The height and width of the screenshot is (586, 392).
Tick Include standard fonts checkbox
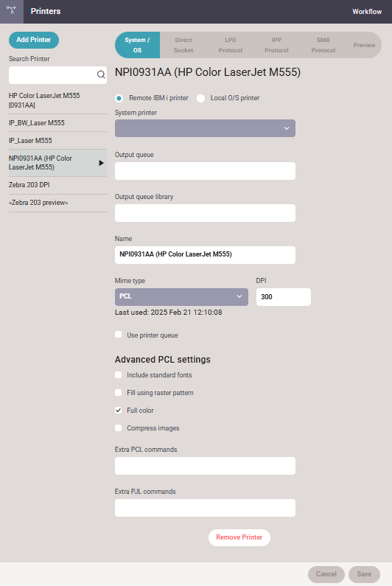(119, 374)
